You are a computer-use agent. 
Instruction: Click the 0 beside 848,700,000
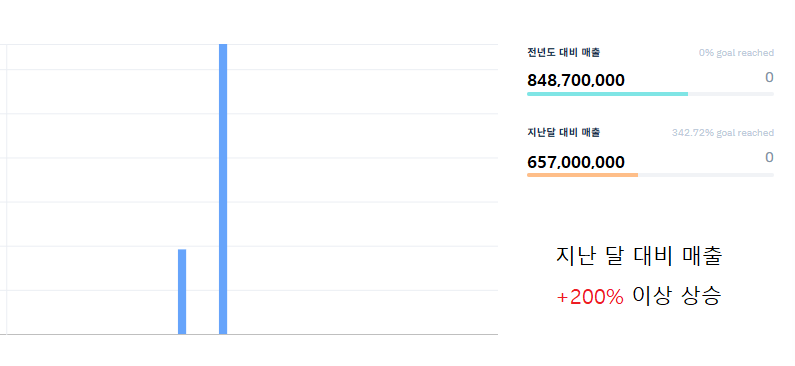769,78
